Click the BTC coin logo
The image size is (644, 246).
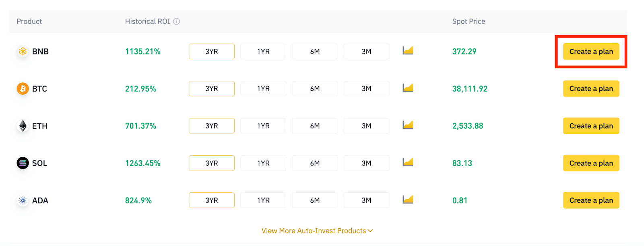(x=23, y=89)
